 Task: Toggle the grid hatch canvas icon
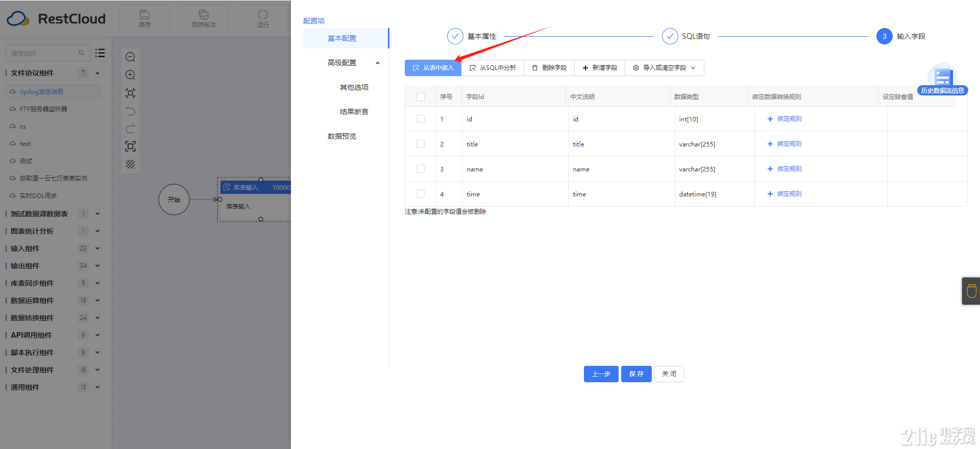131,164
